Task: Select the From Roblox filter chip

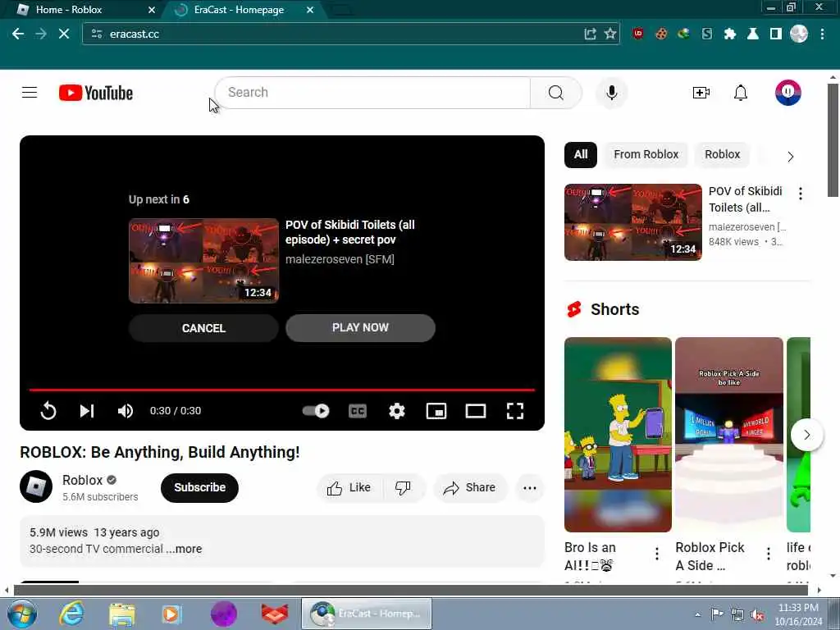Action: click(x=646, y=155)
